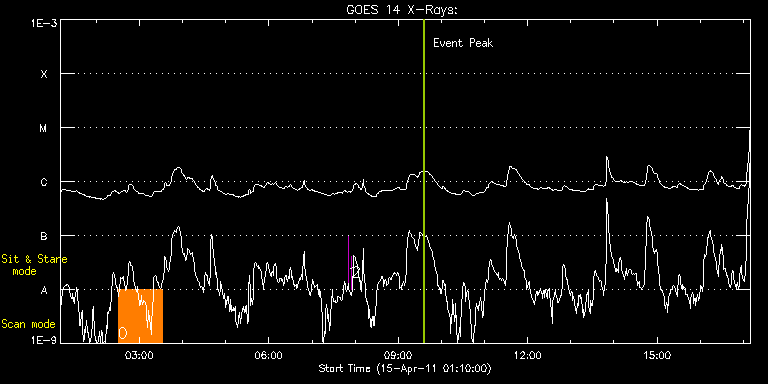
Task: Click the A flare class axis label
Action: tap(44, 290)
